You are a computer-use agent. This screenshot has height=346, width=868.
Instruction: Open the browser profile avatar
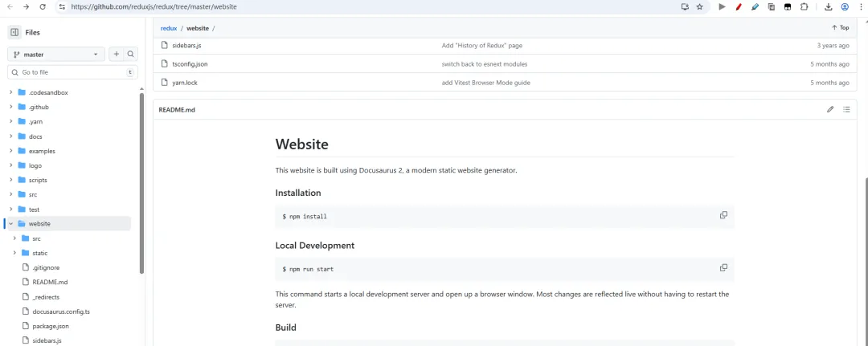(845, 7)
